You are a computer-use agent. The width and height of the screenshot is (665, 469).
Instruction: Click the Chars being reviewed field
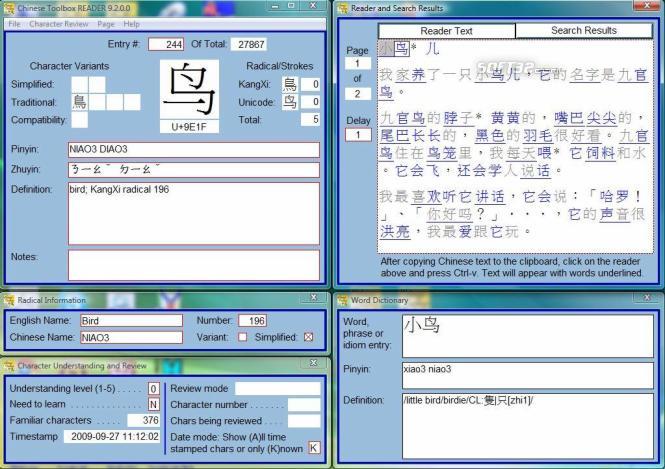coord(304,421)
